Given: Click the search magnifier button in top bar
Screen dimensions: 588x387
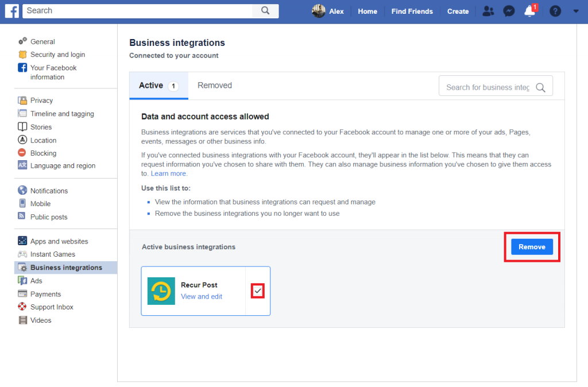Looking at the screenshot, I should tap(265, 10).
